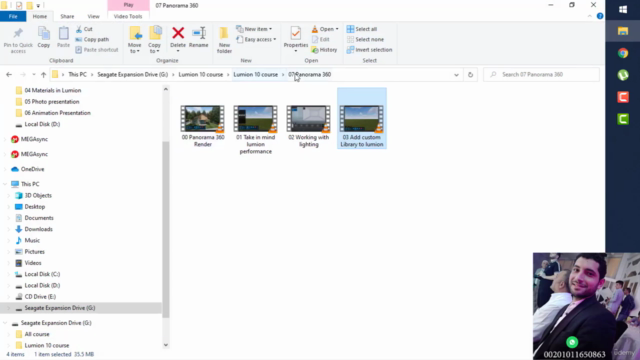
Task: Click Seagate Expansion Drive breadcrumb
Action: click(x=133, y=75)
